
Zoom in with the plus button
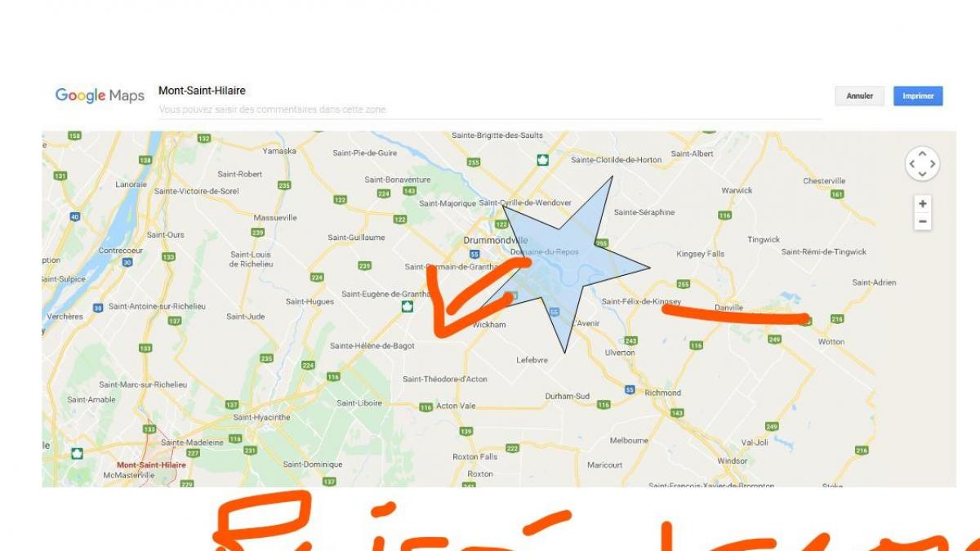tap(922, 204)
